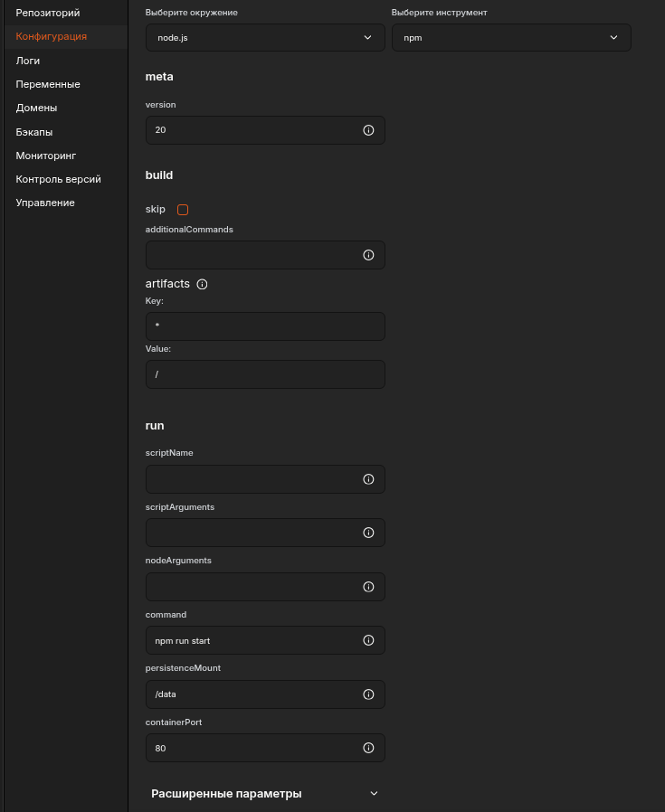Focus persistenceMount input showing /data
The height and width of the screenshot is (812, 665).
(265, 694)
